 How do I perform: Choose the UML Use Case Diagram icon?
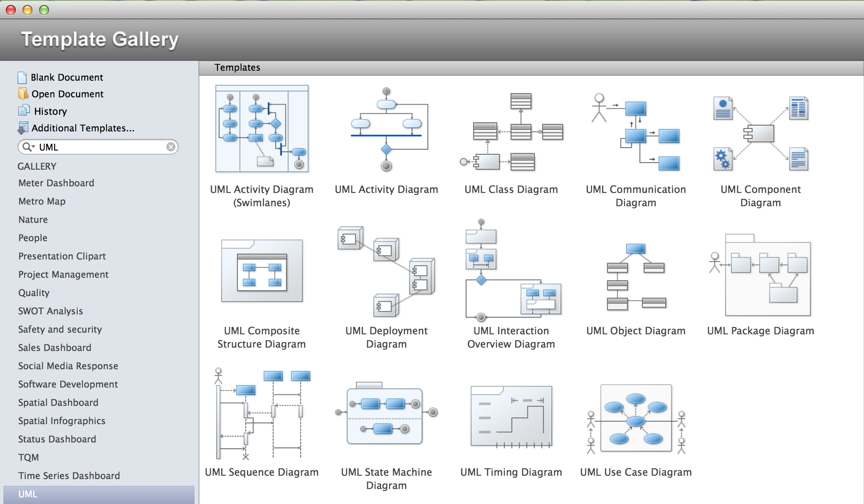pos(636,419)
